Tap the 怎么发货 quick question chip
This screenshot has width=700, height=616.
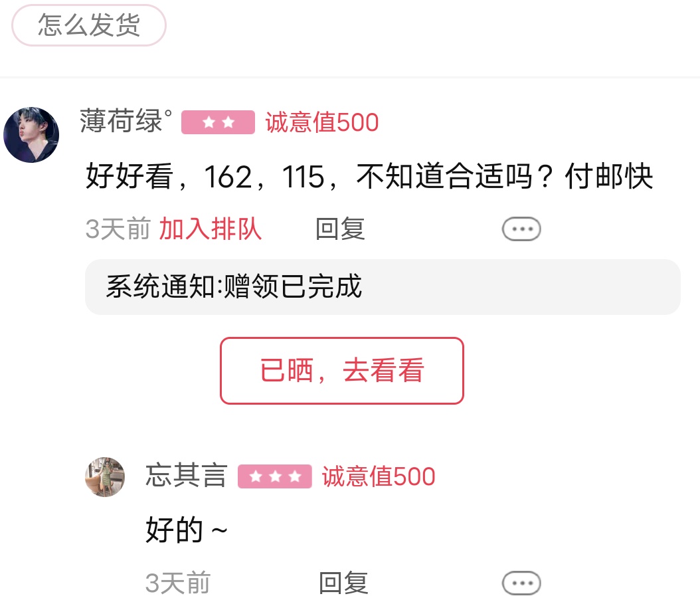[x=89, y=25]
